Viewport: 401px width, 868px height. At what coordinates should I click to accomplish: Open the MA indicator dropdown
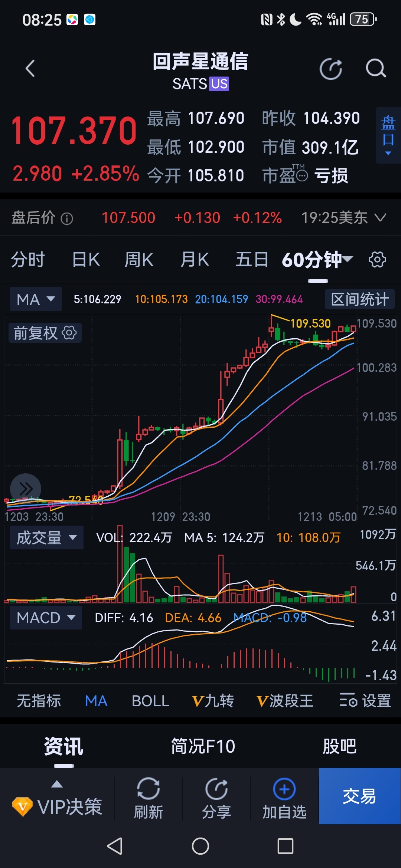coord(36,299)
